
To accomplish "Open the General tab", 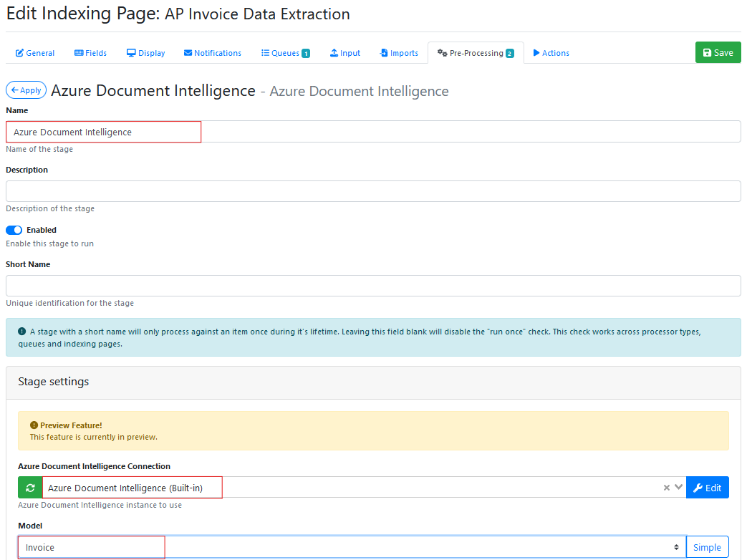I will (35, 53).
